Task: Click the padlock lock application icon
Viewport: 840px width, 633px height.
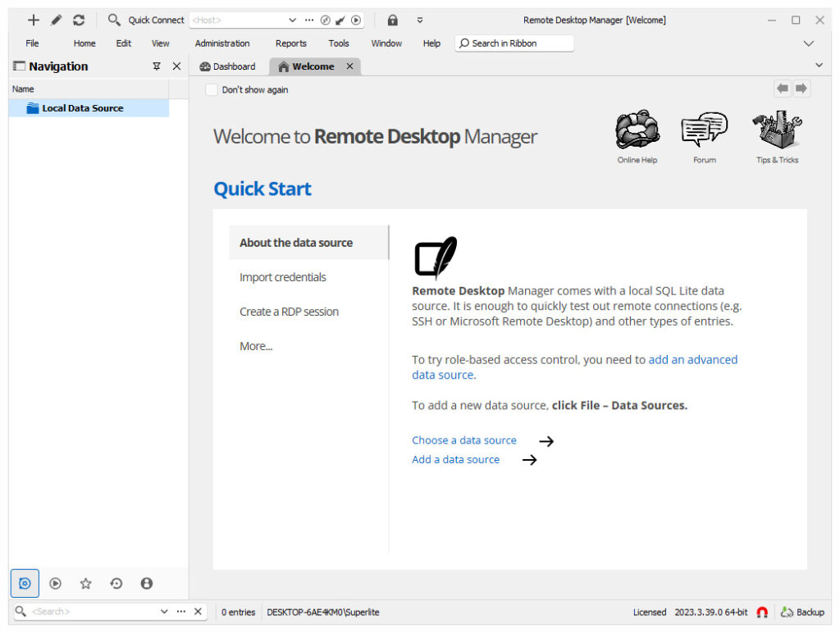Action: [393, 20]
